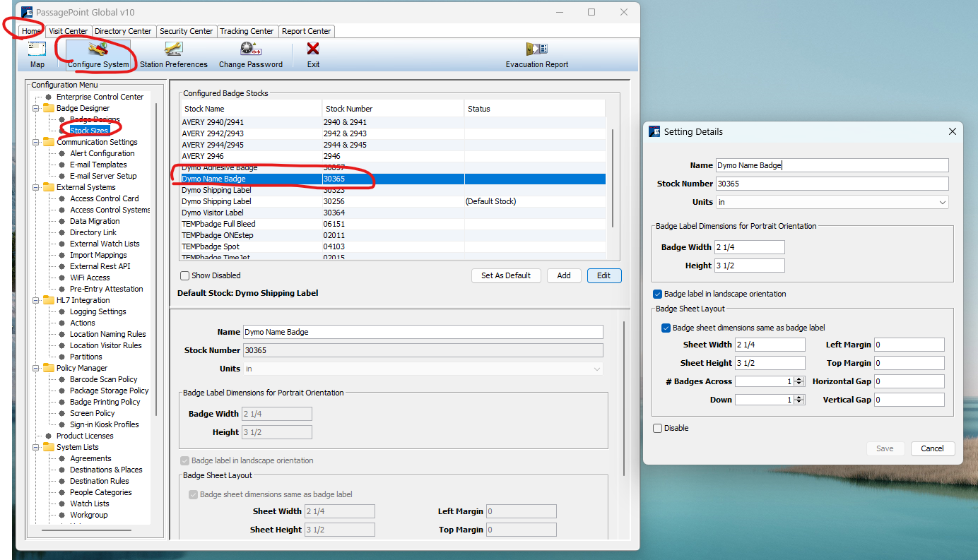Screen dimensions: 978x560
Task: Toggle sheet dimensions same as label in dialog
Action: pos(666,328)
